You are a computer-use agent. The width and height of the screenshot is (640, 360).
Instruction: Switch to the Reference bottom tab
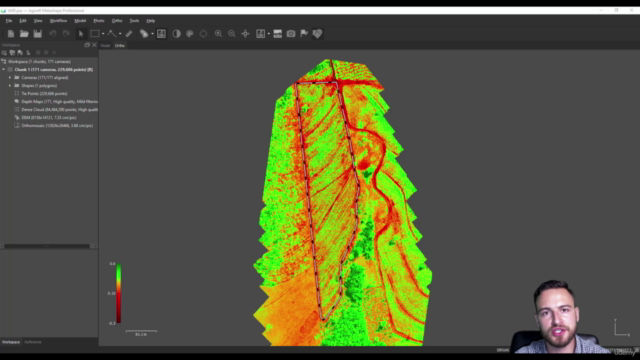pos(33,342)
